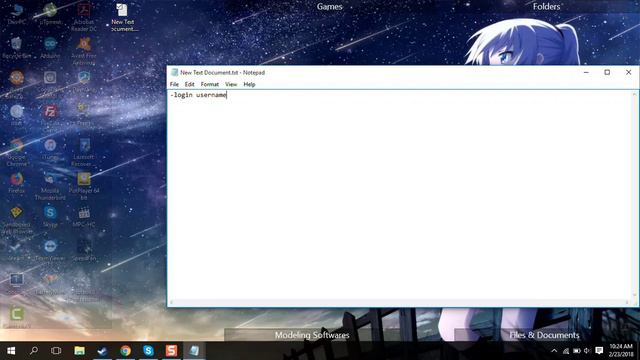Show hidden system tray icons
640x360 pixels.
click(x=554, y=351)
